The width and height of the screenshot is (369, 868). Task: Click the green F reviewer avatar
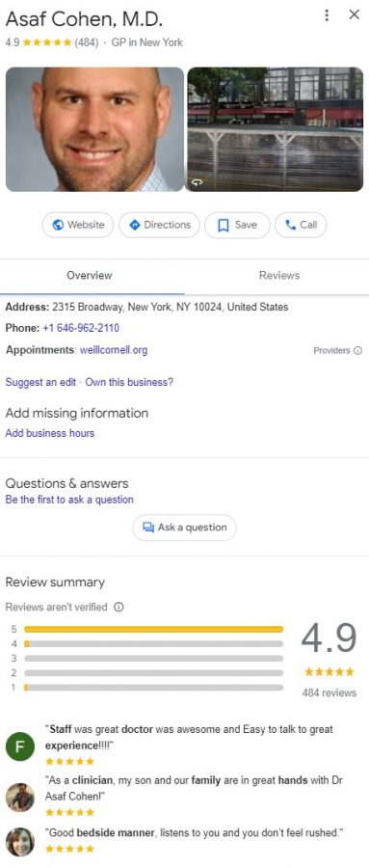coord(20,746)
